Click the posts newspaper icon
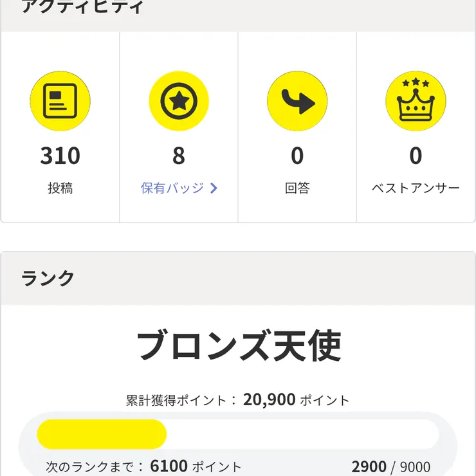Screen dimensions: 476x476 (x=60, y=101)
